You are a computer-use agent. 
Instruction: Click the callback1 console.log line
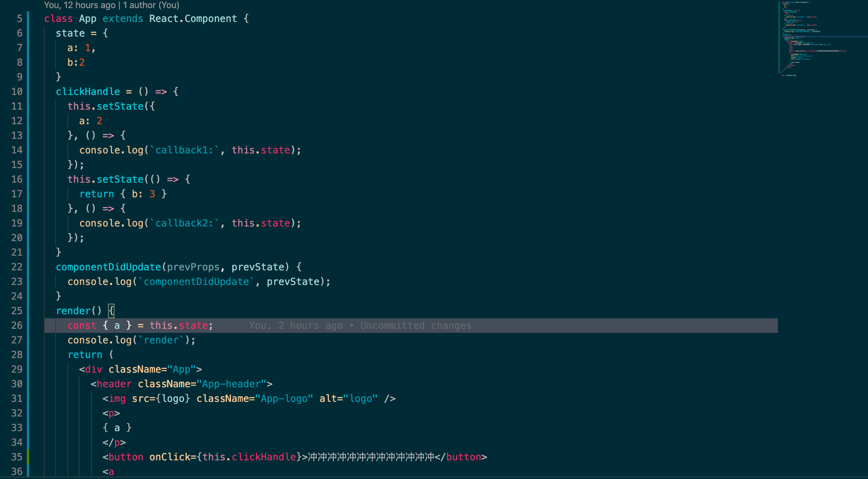190,150
